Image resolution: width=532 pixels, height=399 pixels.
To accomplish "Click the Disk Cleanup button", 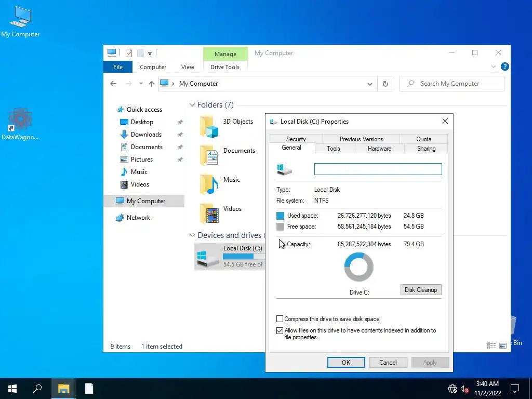I will tap(421, 290).
